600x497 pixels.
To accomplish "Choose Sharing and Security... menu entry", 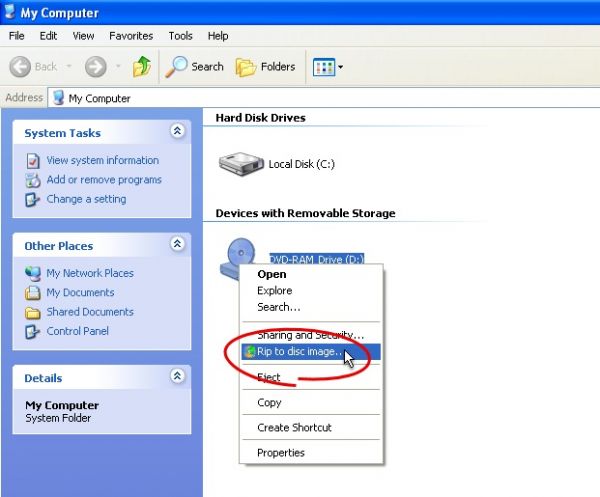I will click(x=311, y=335).
